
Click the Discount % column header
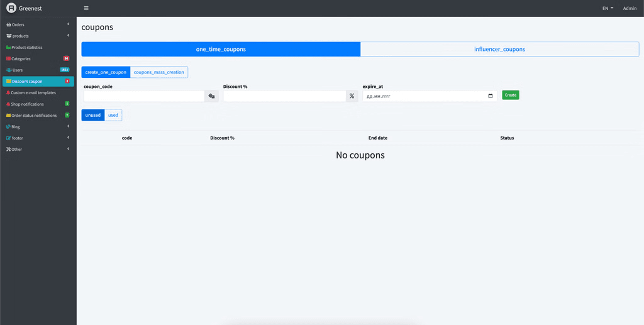click(x=222, y=138)
